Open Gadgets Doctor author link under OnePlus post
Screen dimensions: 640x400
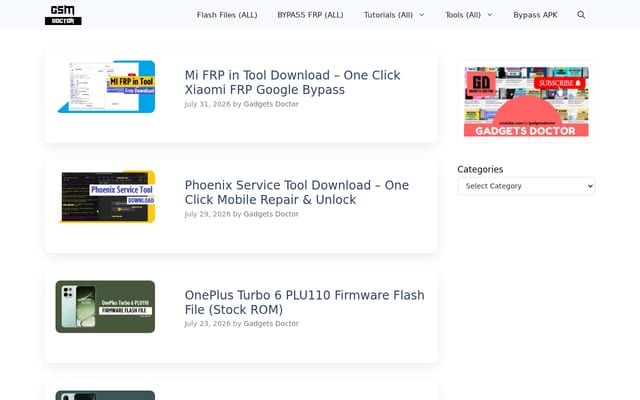tap(271, 324)
